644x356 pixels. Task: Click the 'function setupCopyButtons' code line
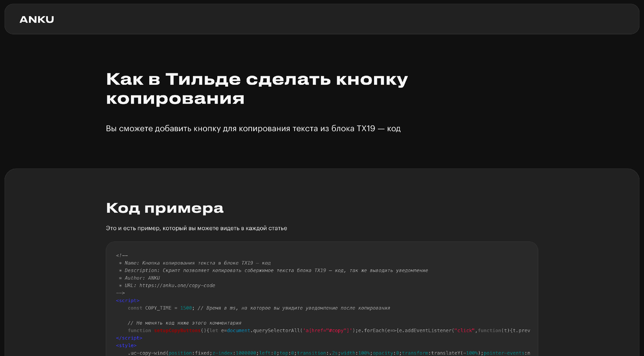(x=328, y=331)
